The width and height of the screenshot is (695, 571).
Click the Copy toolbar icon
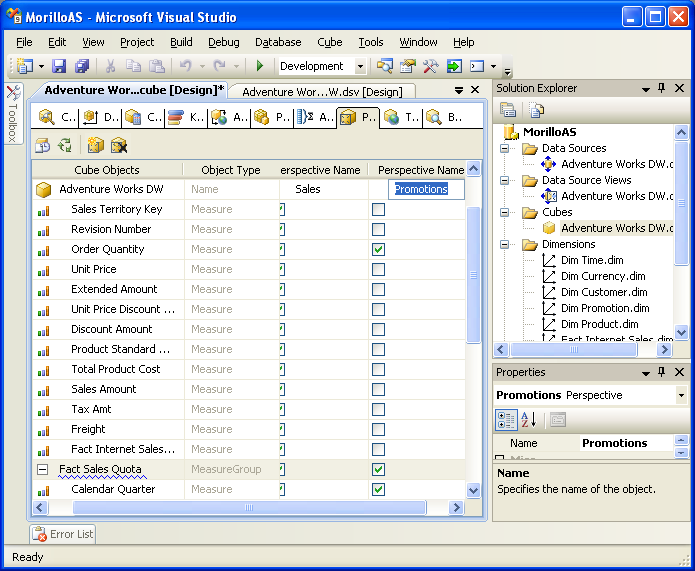[x=133, y=66]
